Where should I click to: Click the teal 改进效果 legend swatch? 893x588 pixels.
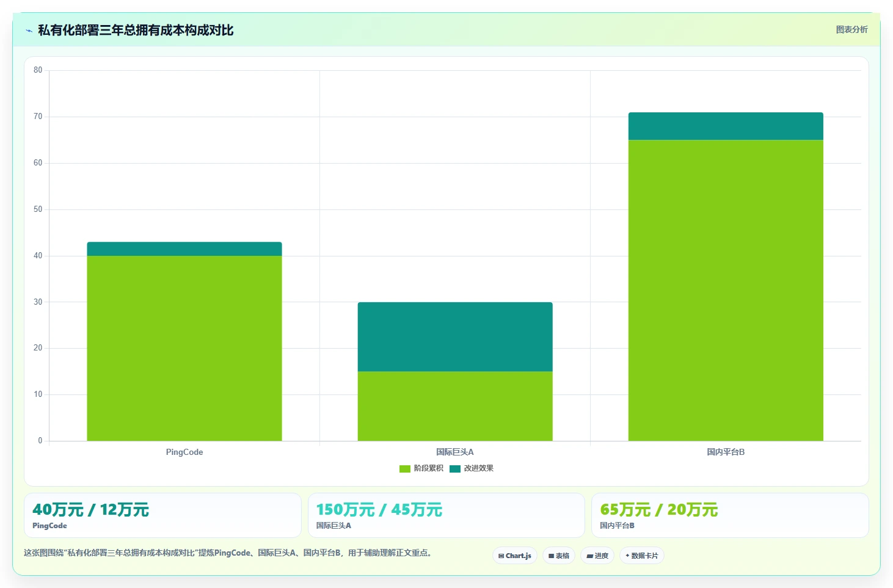[x=454, y=469]
